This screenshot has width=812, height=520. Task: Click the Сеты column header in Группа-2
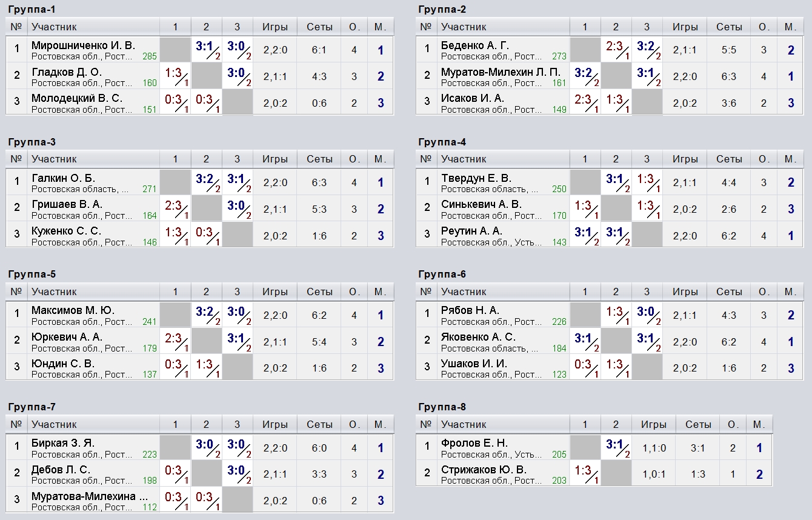tap(729, 27)
